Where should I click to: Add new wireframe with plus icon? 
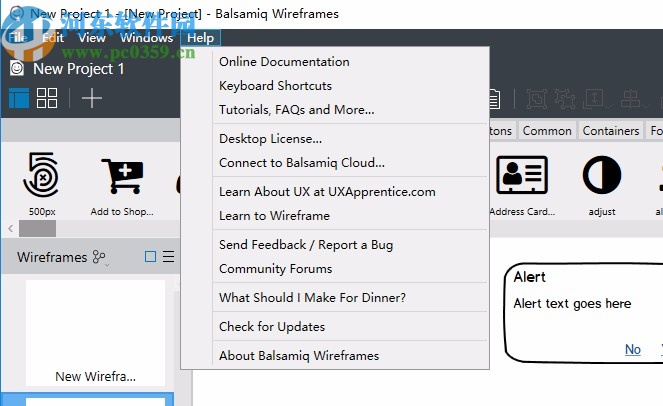[92, 98]
